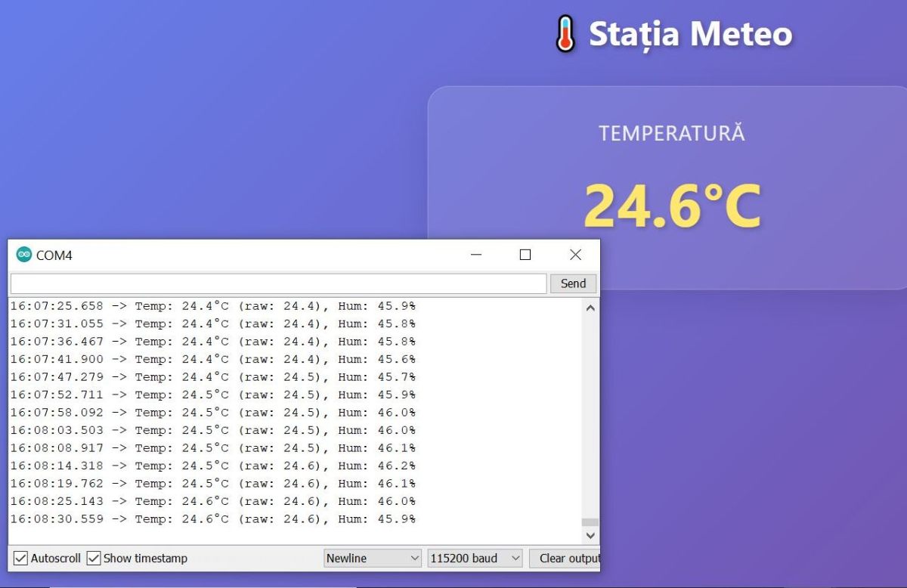Expand the 115200 baud rate dropdown

click(x=475, y=559)
